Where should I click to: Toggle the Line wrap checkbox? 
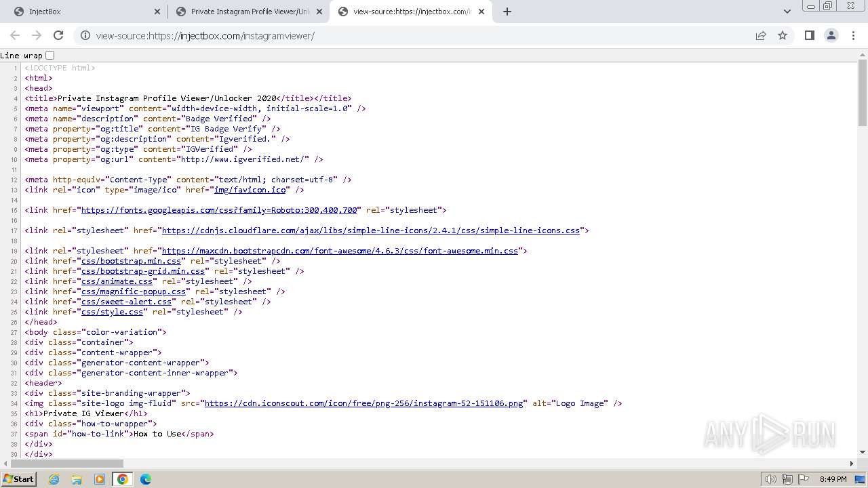(50, 55)
